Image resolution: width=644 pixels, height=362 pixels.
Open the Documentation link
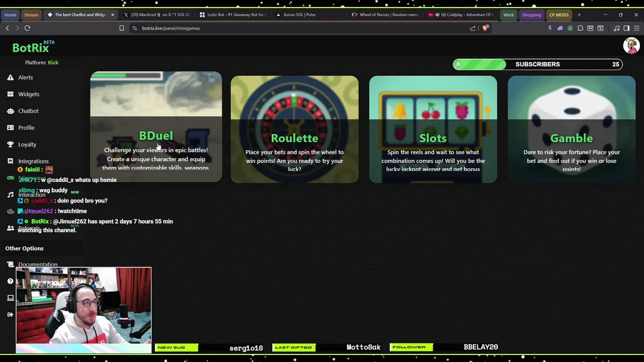click(x=38, y=264)
